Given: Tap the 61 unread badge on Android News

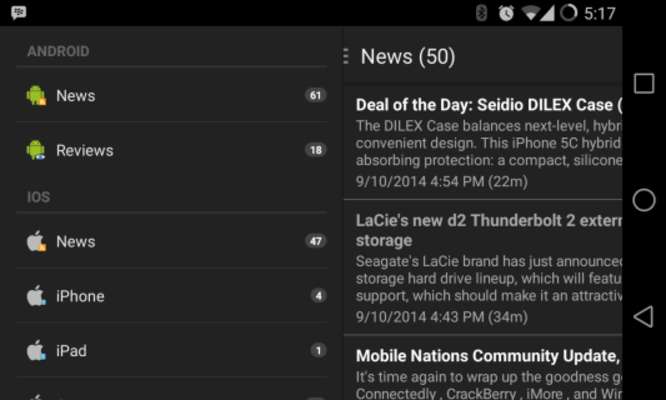Looking at the screenshot, I should point(316,95).
